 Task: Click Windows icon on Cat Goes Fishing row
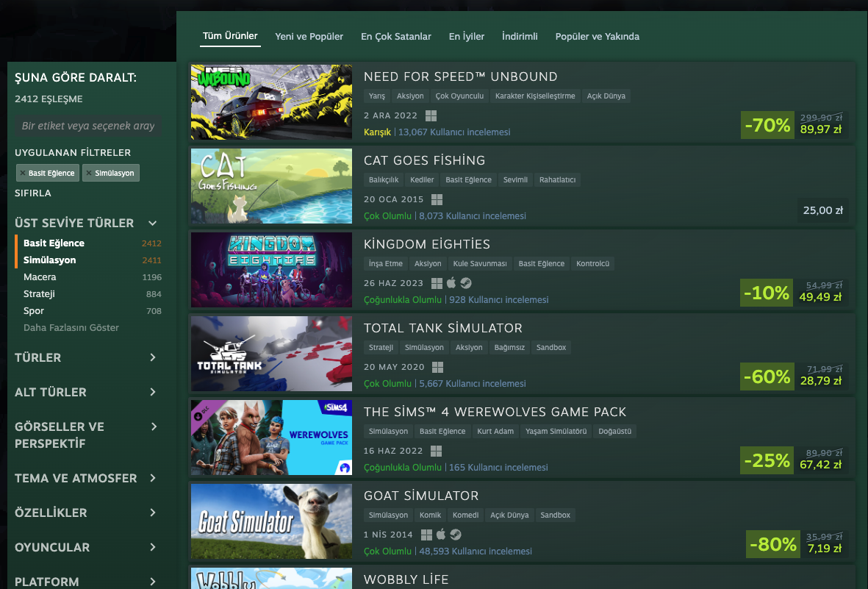point(437,199)
